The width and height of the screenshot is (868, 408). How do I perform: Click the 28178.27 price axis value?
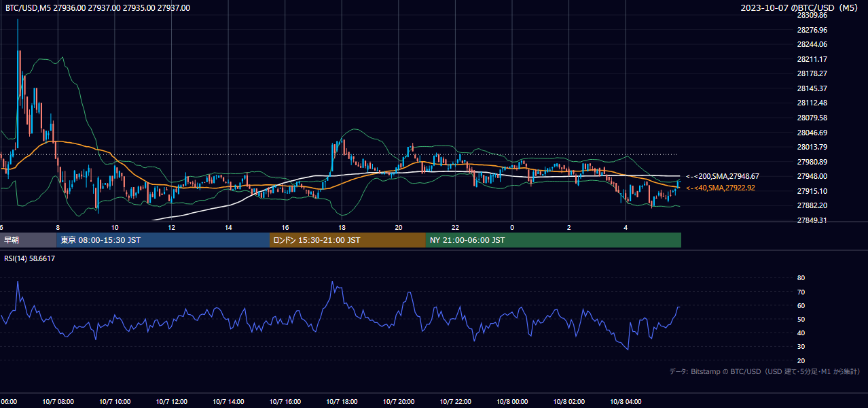click(x=812, y=73)
